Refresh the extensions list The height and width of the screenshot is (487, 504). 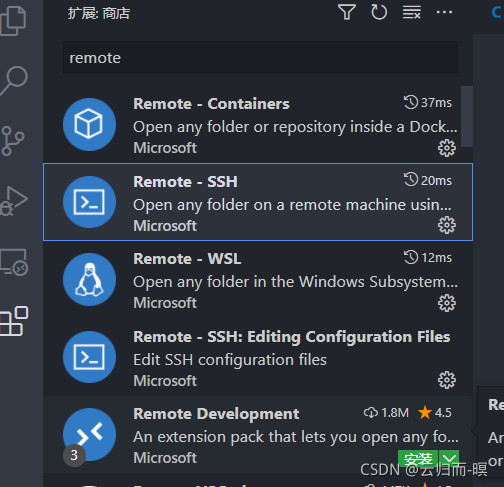379,12
